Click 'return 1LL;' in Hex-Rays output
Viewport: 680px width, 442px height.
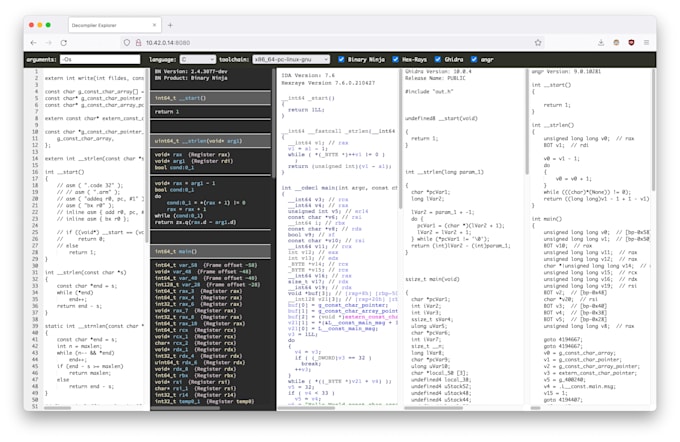306,110
